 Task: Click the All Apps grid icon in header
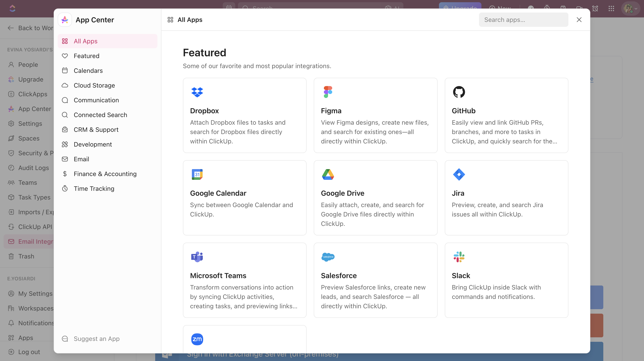pyautogui.click(x=170, y=20)
